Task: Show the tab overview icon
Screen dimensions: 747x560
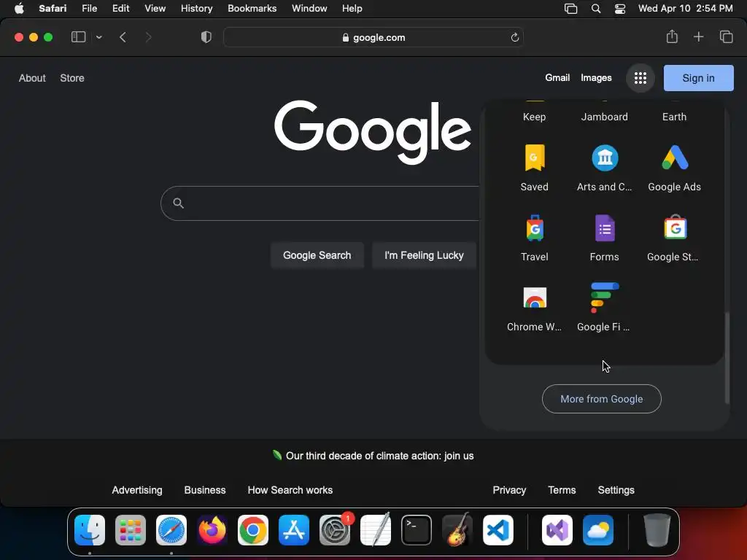Action: (726, 36)
